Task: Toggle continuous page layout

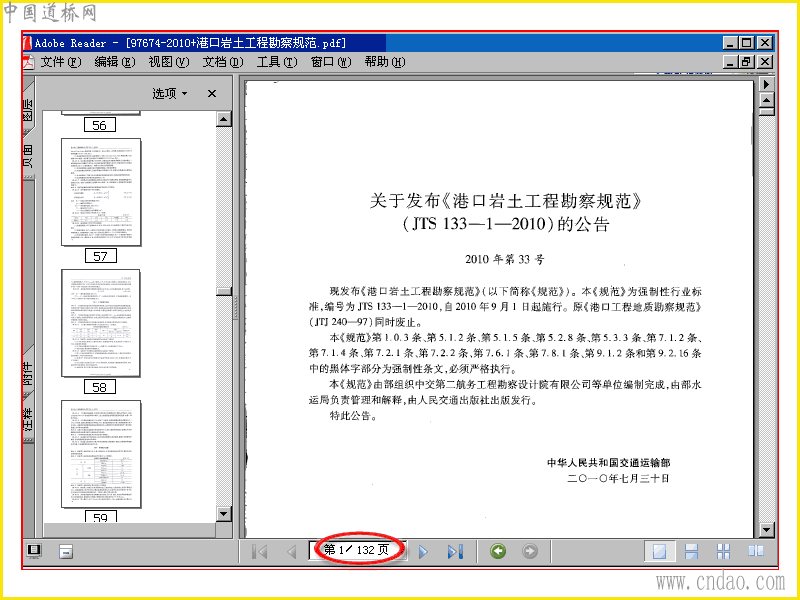Action: [x=691, y=552]
